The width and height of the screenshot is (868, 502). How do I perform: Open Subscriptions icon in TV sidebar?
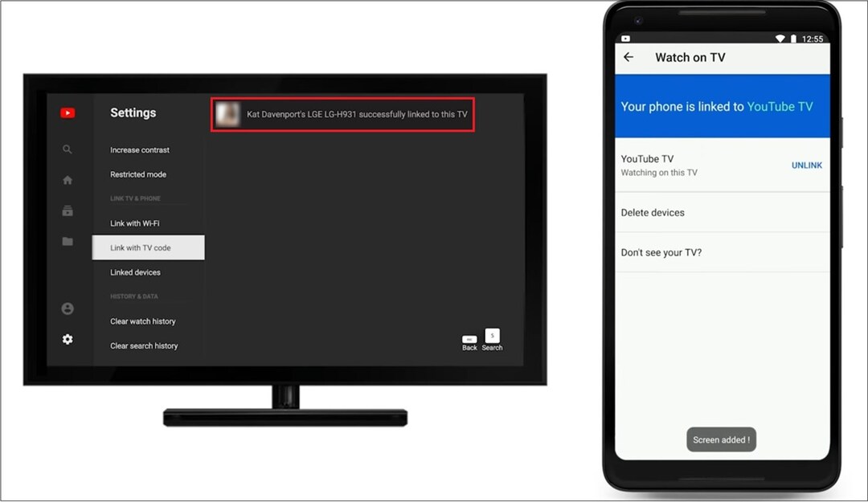tap(68, 210)
